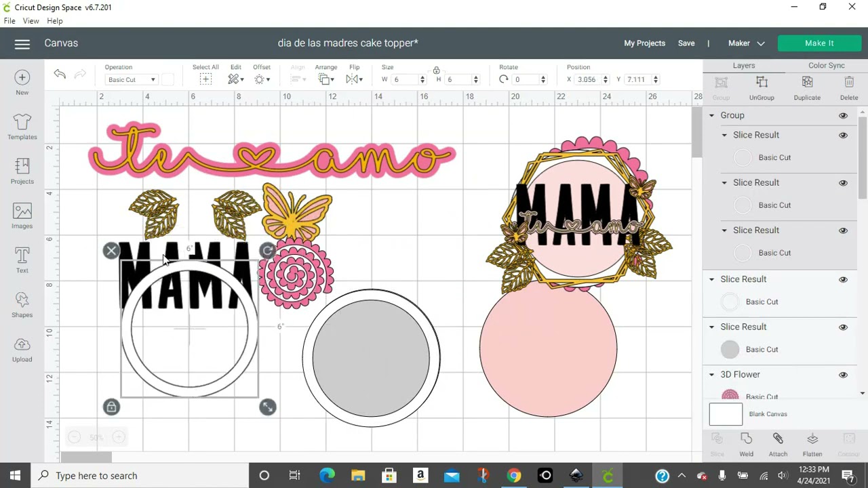
Task: Open the Flip options
Action: [354, 79]
